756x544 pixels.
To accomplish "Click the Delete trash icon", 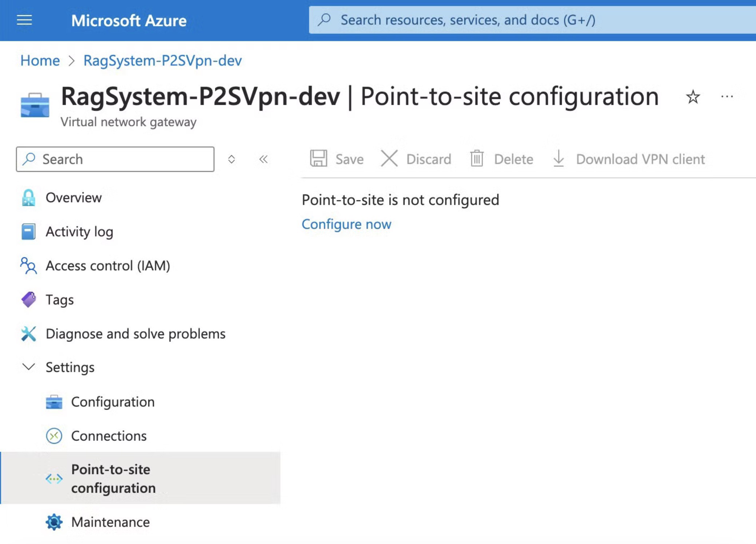I will click(477, 159).
